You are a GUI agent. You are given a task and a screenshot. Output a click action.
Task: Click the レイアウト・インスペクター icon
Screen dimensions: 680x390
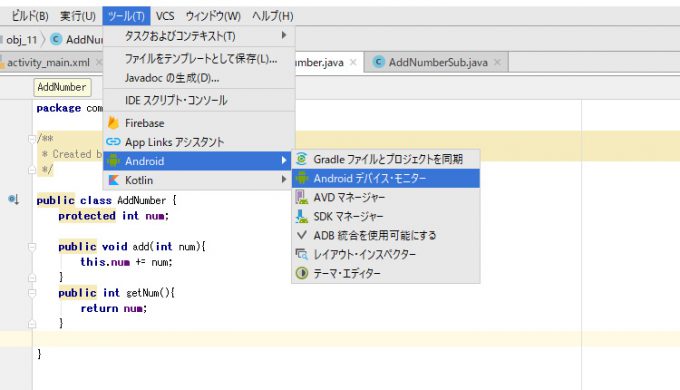click(x=301, y=254)
